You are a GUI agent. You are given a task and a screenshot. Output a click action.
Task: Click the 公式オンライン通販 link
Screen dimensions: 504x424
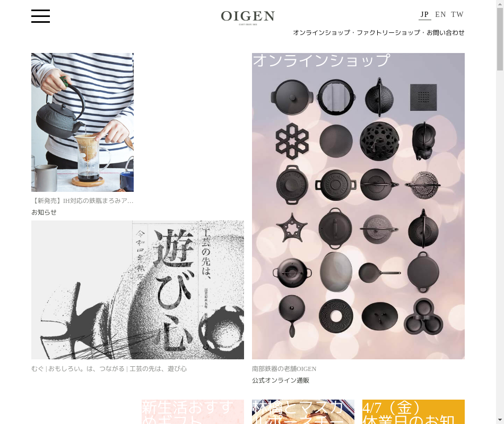coord(281,381)
